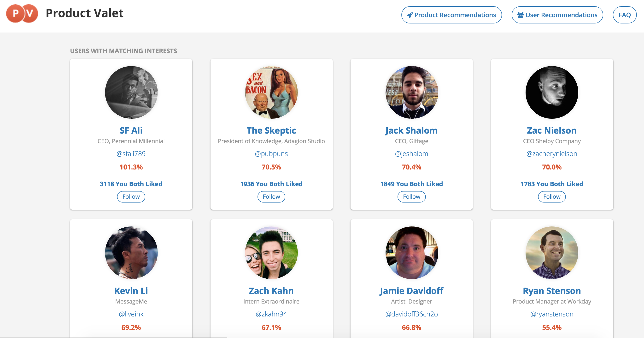Open the FAQ page
This screenshot has height=338, width=644.
624,15
